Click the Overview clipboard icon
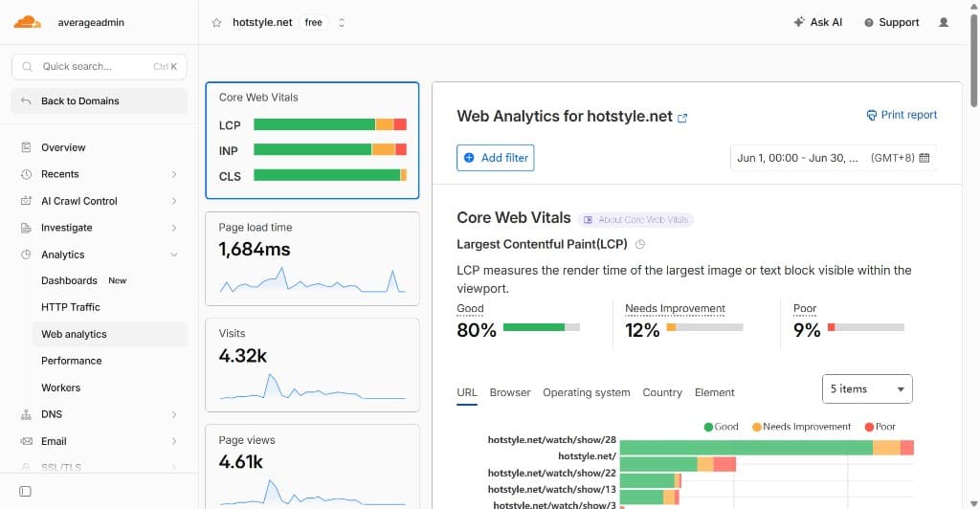This screenshot has width=980, height=509. 26,147
